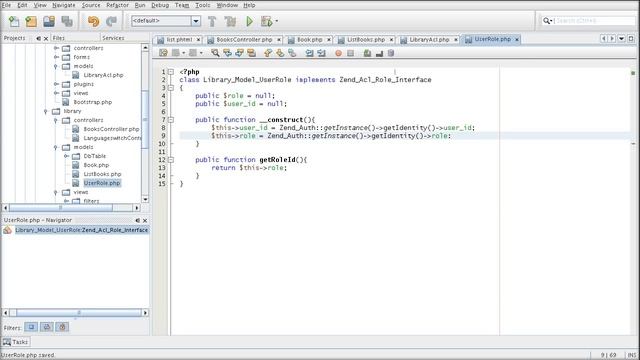640x360 pixels.
Task: Collapse __construct fold at line 7
Action: pos(171,120)
